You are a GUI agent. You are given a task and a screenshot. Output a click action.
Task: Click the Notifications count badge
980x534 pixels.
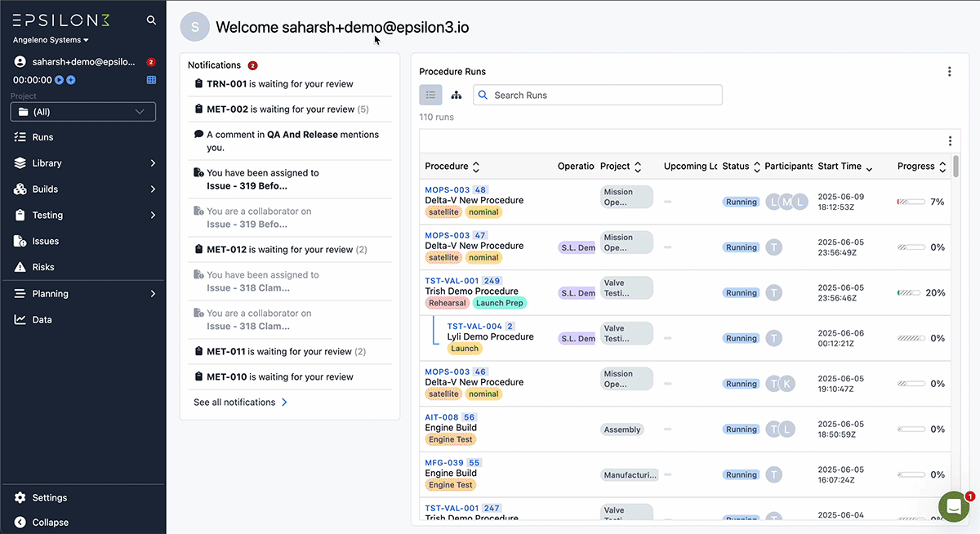252,65
